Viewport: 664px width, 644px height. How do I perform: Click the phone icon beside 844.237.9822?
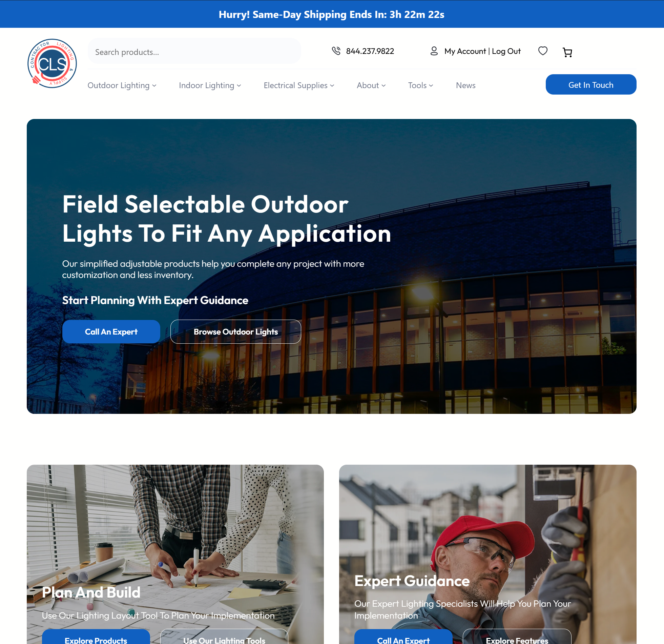(336, 51)
